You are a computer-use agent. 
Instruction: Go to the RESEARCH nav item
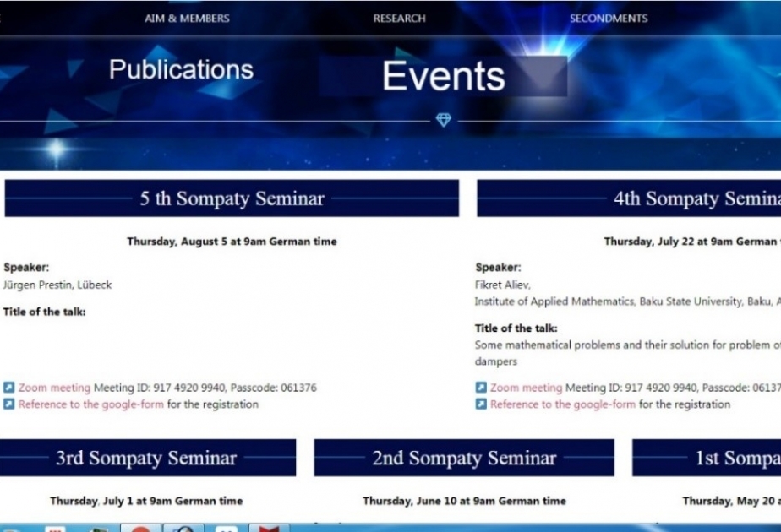click(x=400, y=19)
